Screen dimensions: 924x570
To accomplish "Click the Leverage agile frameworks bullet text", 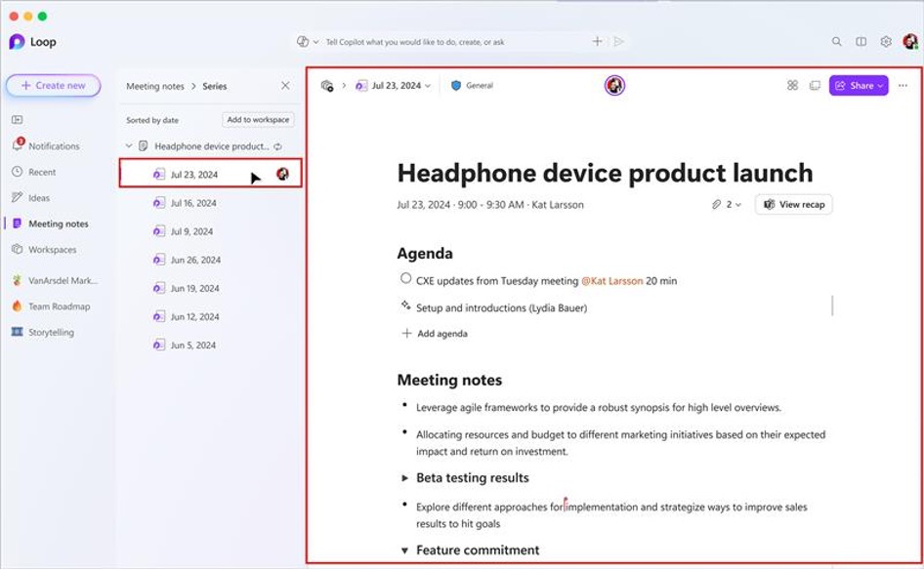I will [x=599, y=407].
